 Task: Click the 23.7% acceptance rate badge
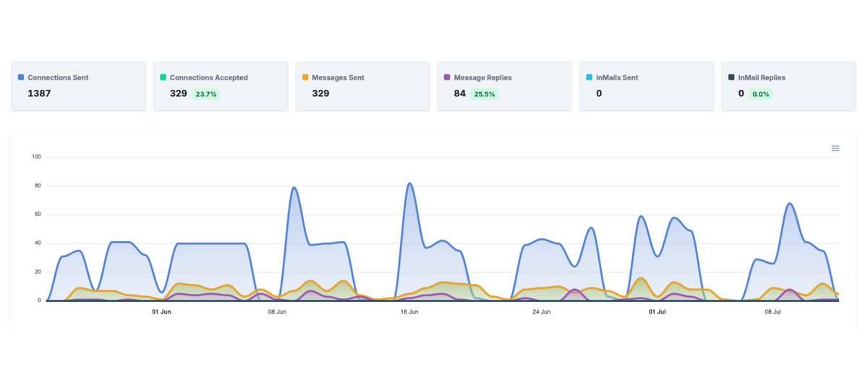[206, 94]
